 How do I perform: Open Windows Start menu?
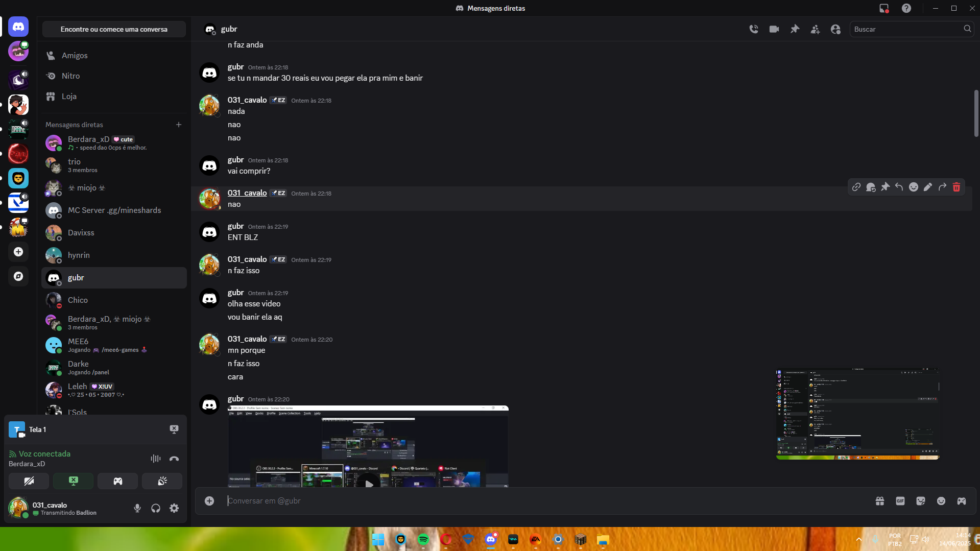coord(378,540)
